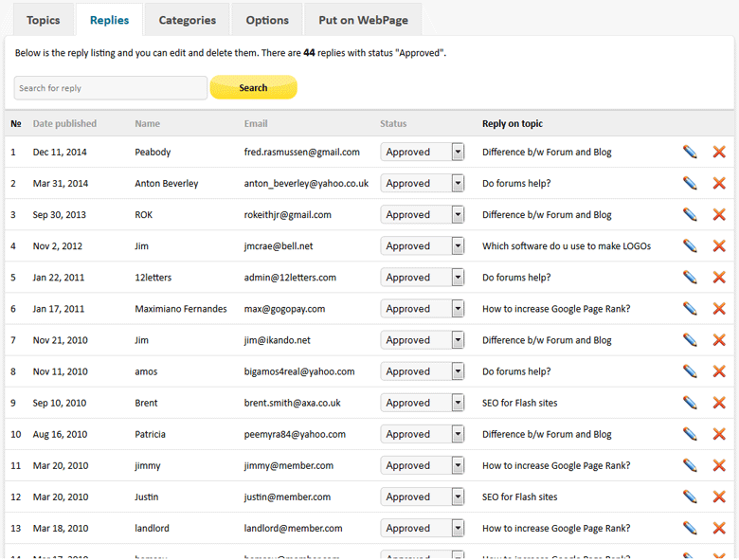Edit Peabody's reply with pencil icon

click(x=690, y=152)
